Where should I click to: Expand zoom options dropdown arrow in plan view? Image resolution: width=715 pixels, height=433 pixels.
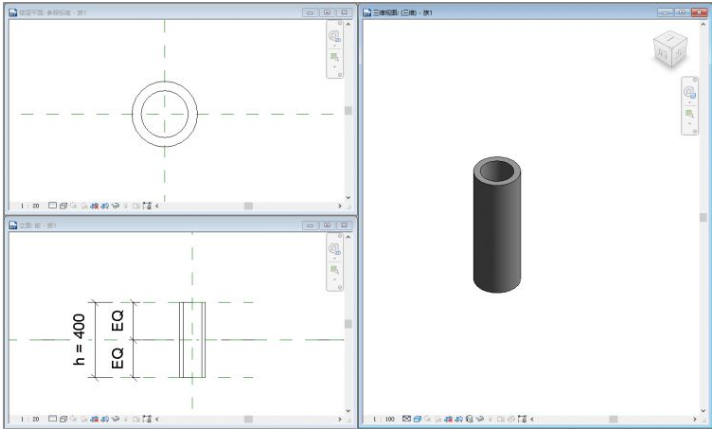point(334,67)
